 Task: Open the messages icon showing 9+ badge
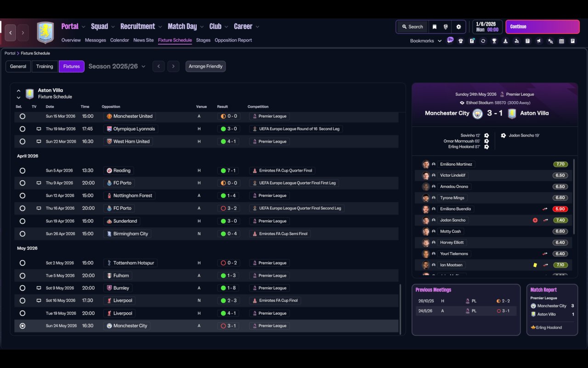point(450,40)
